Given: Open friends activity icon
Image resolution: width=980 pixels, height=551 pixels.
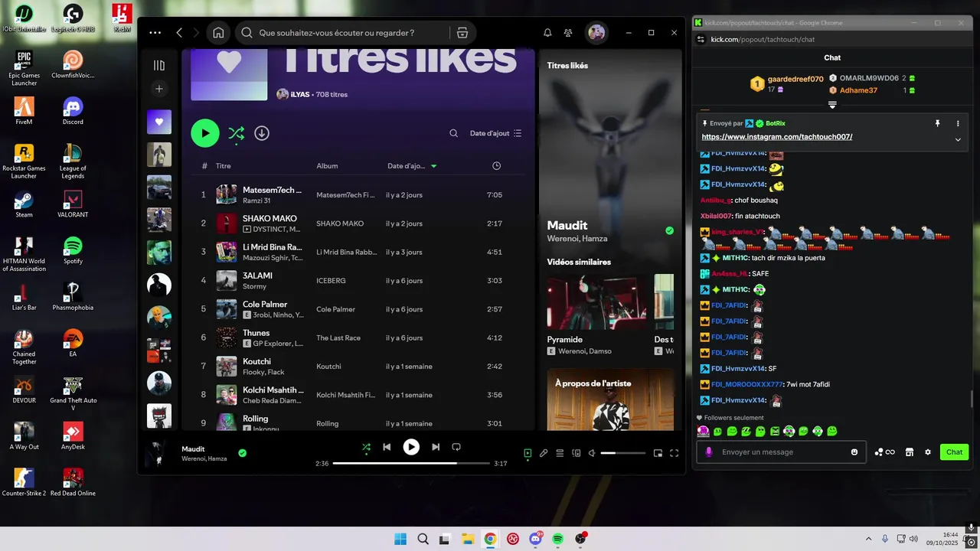Looking at the screenshot, I should [x=568, y=33].
